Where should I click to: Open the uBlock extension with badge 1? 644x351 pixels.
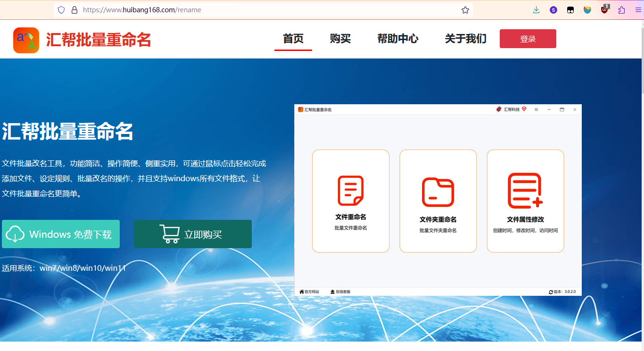tap(605, 9)
